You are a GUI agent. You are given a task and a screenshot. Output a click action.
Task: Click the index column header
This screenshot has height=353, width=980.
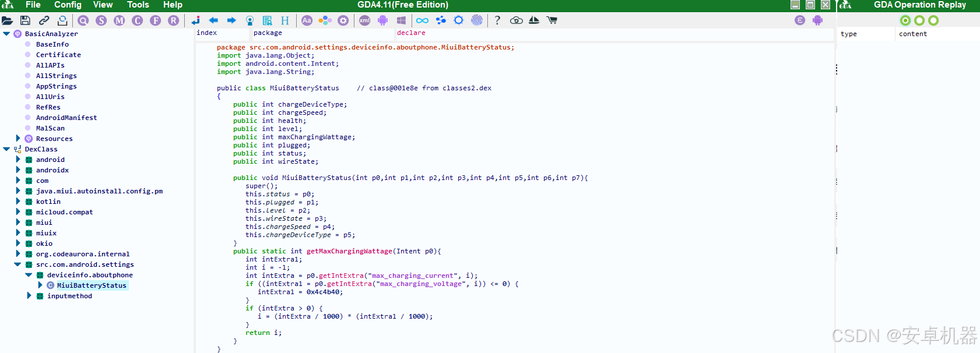[207, 33]
